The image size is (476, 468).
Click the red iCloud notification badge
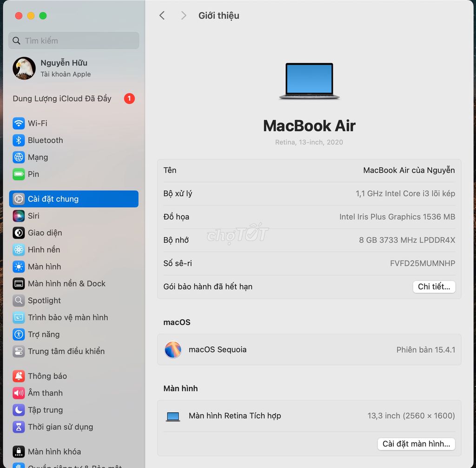129,99
